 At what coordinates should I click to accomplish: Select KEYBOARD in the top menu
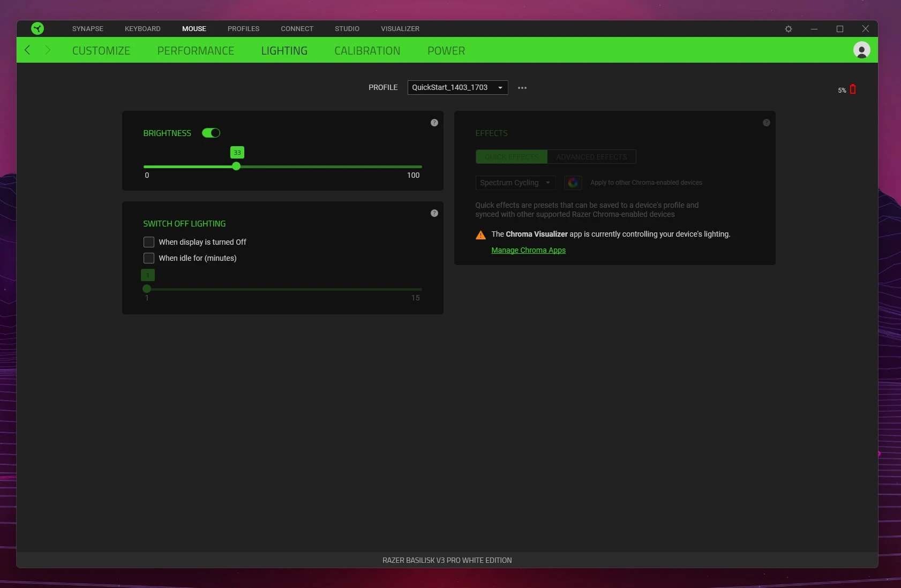click(142, 29)
